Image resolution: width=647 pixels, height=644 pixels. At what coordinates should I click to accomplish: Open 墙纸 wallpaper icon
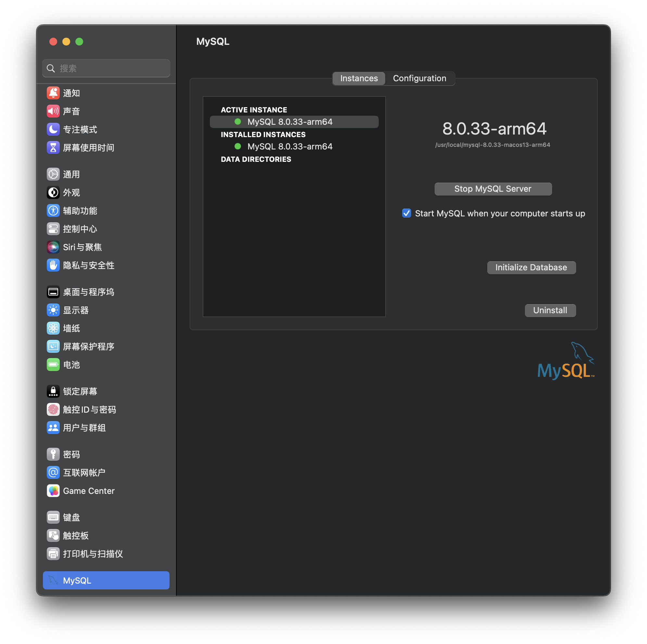point(53,328)
